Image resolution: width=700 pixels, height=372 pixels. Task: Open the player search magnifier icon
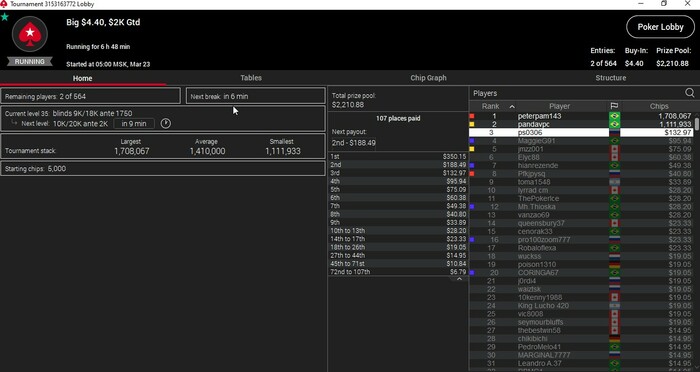[690, 93]
